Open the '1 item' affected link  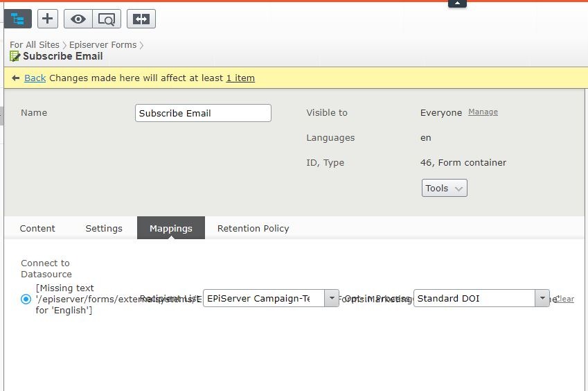[240, 78]
